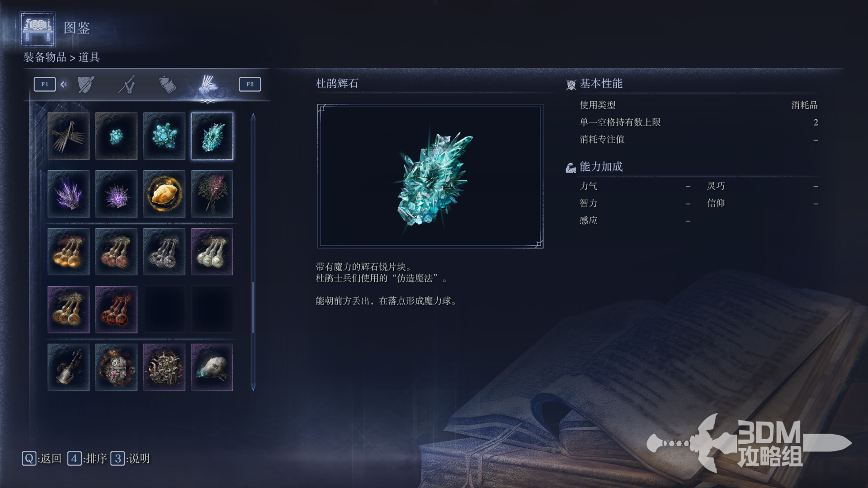Switch to the crossed weapons category tab
This screenshot has height=488, width=868.
(127, 84)
